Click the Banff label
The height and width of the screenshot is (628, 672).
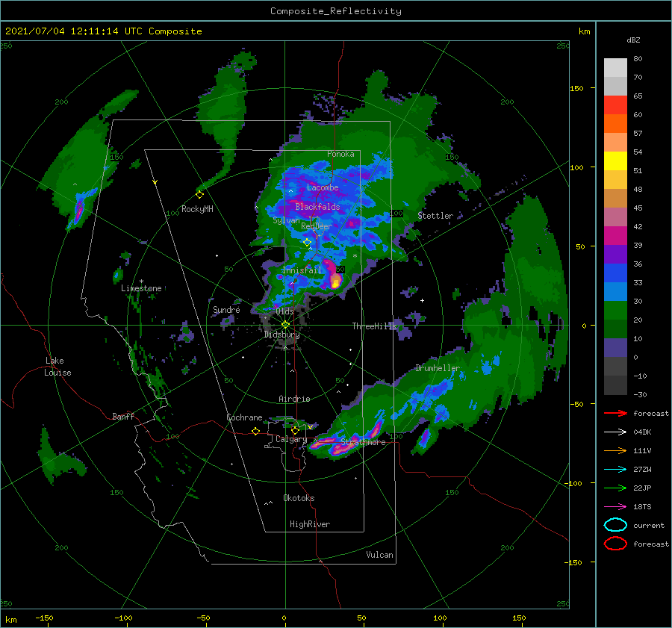coord(123,416)
